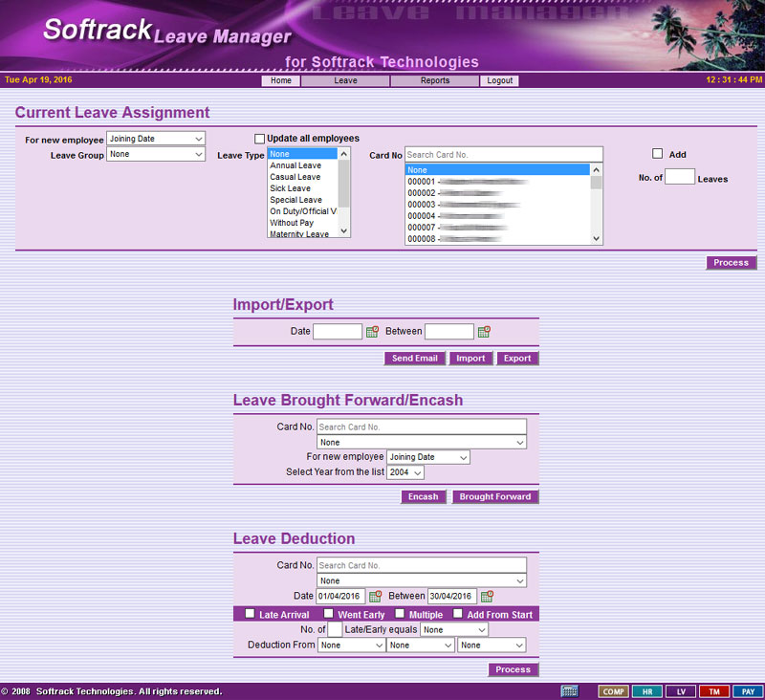
Task: Open the Select Year dropdown showing 2004
Action: click(x=405, y=472)
